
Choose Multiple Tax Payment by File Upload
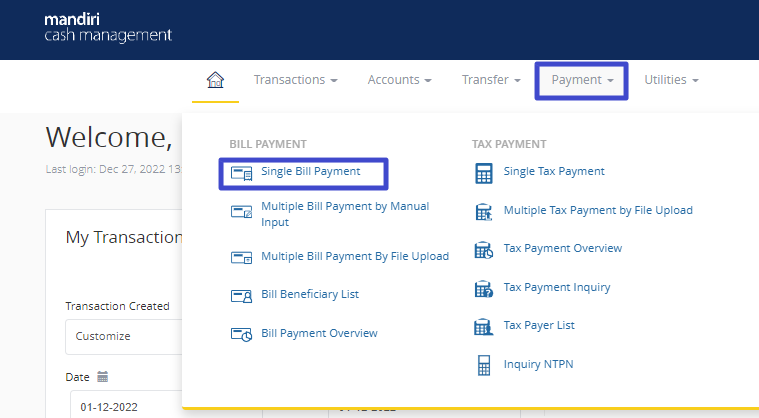point(598,210)
